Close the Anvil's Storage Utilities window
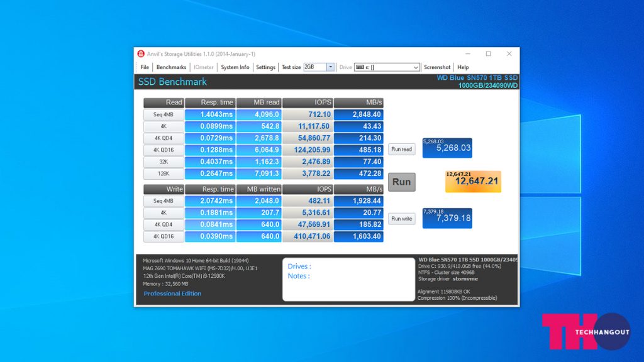Screen dimensions: 644x362 [509, 54]
